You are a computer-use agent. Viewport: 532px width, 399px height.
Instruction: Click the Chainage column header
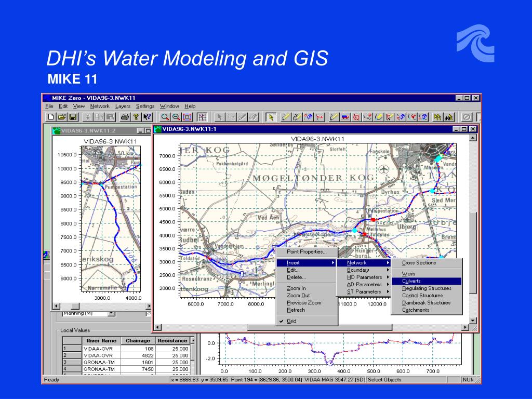tap(138, 341)
